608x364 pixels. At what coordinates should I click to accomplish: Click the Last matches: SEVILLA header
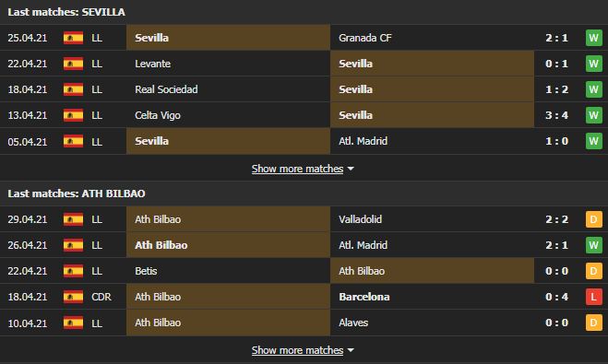(x=66, y=12)
